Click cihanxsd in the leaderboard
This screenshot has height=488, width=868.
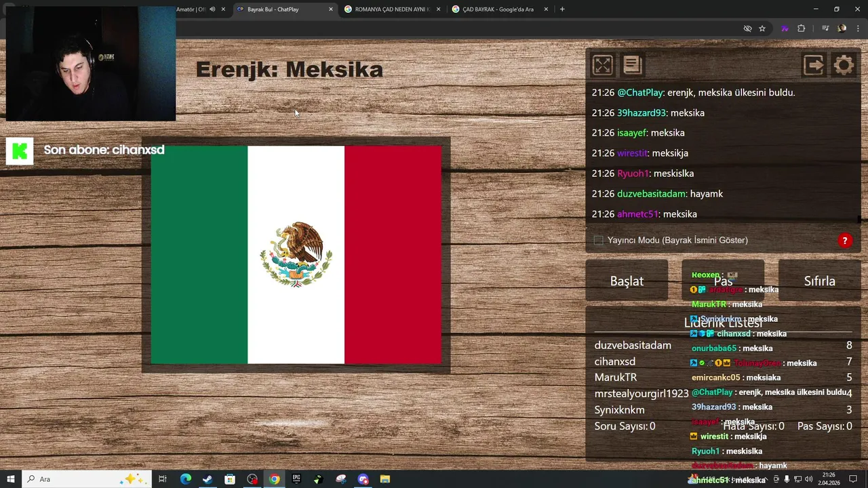pyautogui.click(x=615, y=362)
